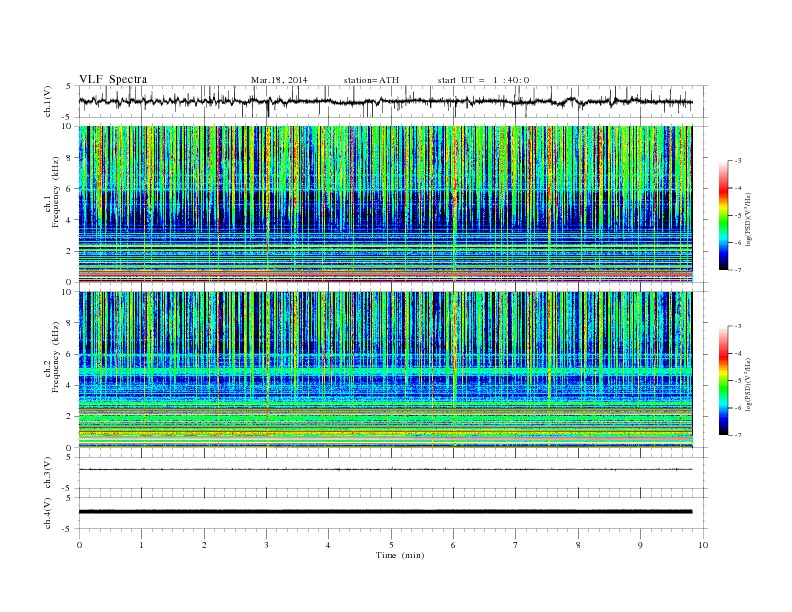This screenshot has width=792, height=612.
Task: Click the "station=ATH" header label
Action: [x=371, y=80]
